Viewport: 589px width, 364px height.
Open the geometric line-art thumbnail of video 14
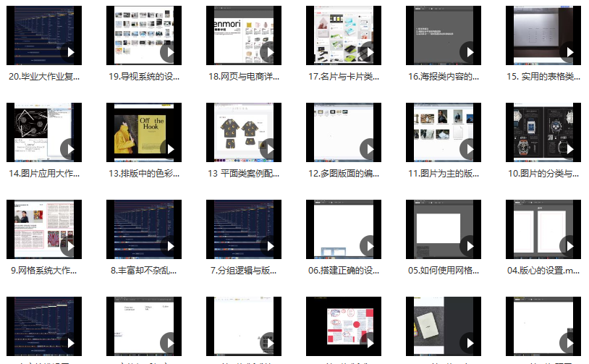pos(44,132)
